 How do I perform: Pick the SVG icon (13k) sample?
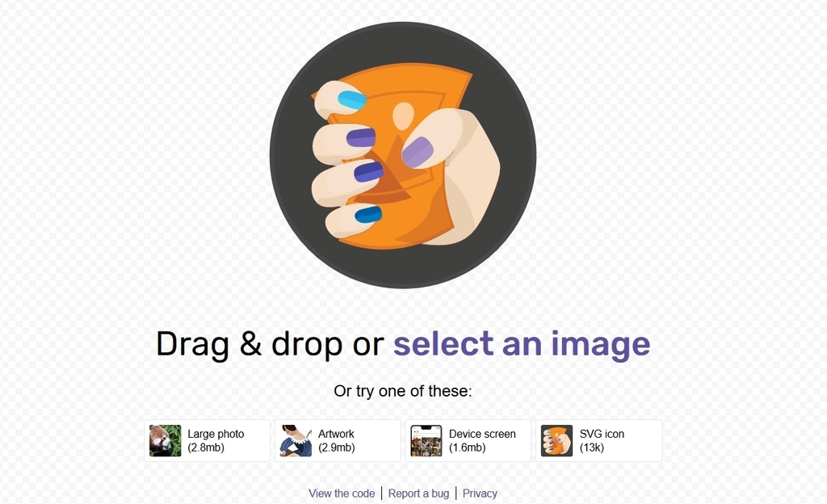coord(599,441)
